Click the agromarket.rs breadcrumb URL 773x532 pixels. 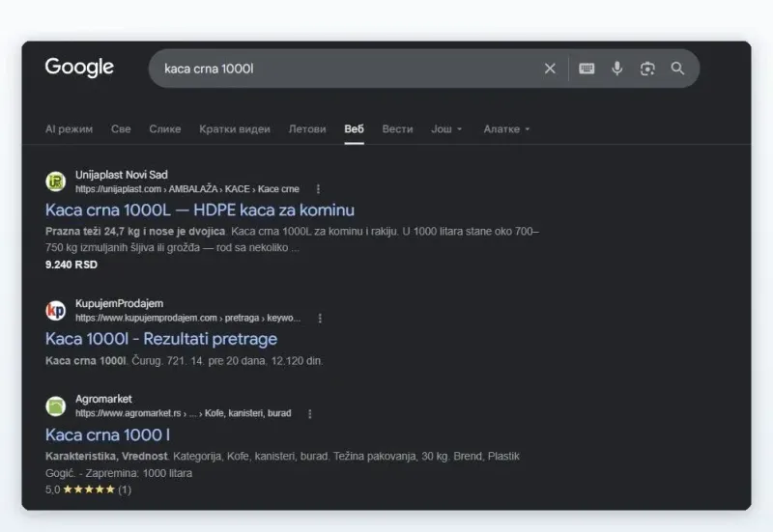pyautogui.click(x=184, y=413)
